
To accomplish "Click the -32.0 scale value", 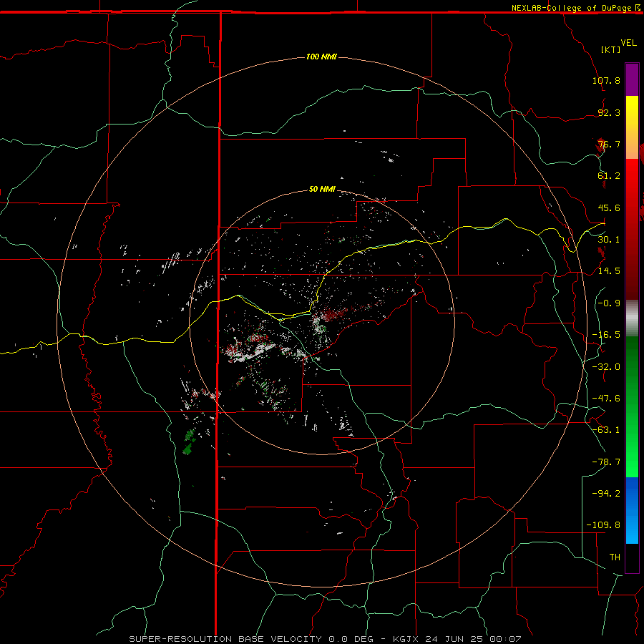I will (606, 367).
